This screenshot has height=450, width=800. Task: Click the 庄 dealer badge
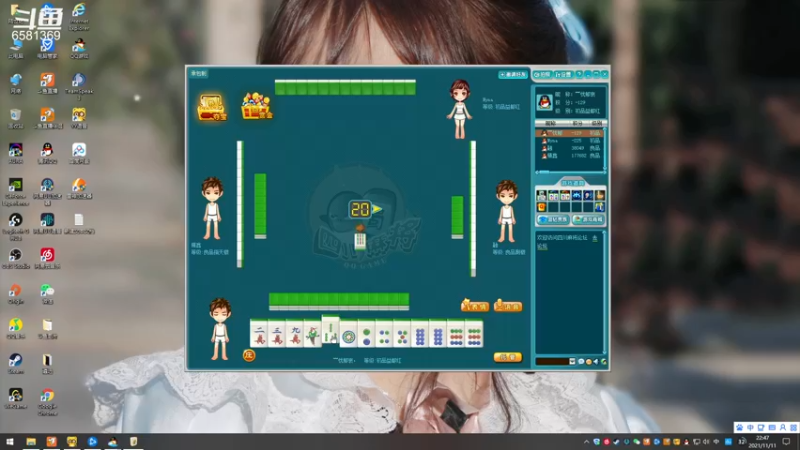point(248,355)
